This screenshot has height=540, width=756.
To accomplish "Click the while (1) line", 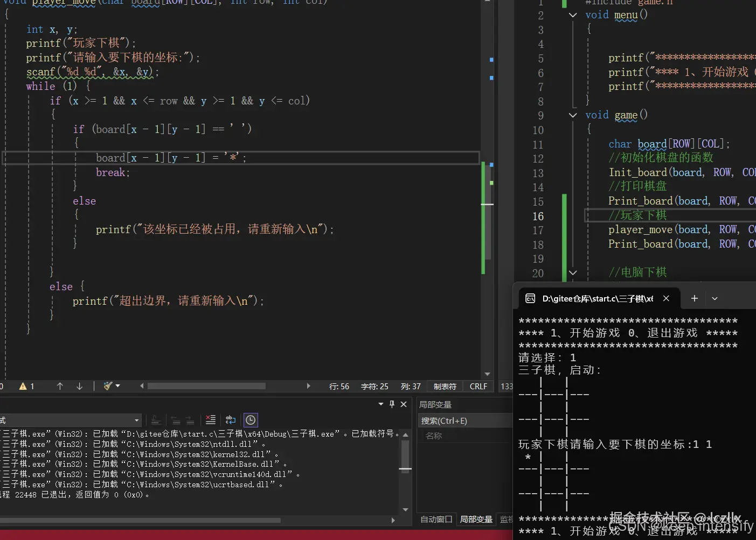I will point(58,86).
